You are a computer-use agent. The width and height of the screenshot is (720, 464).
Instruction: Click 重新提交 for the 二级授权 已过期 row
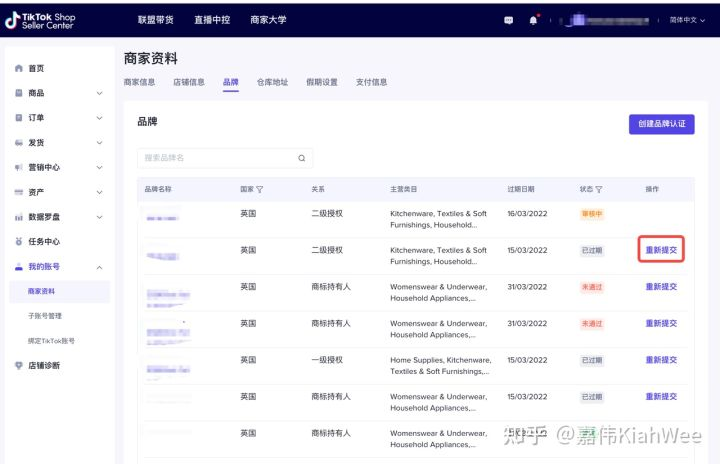click(x=661, y=250)
